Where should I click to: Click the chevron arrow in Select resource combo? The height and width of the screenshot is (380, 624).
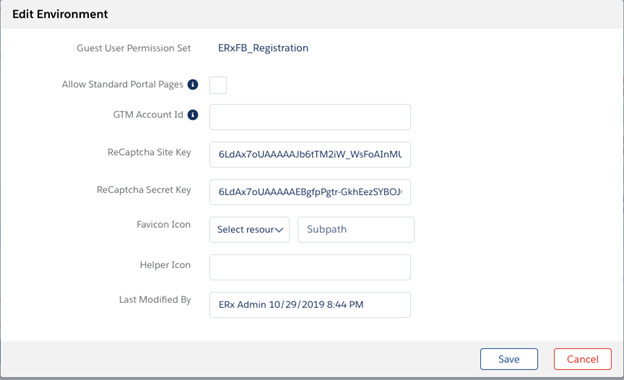tap(279, 230)
